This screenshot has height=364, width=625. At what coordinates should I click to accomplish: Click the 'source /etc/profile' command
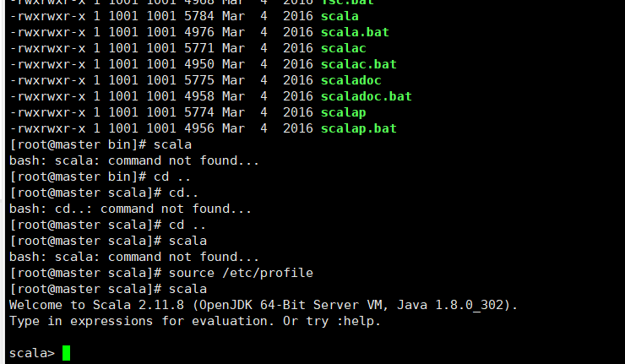point(241,273)
